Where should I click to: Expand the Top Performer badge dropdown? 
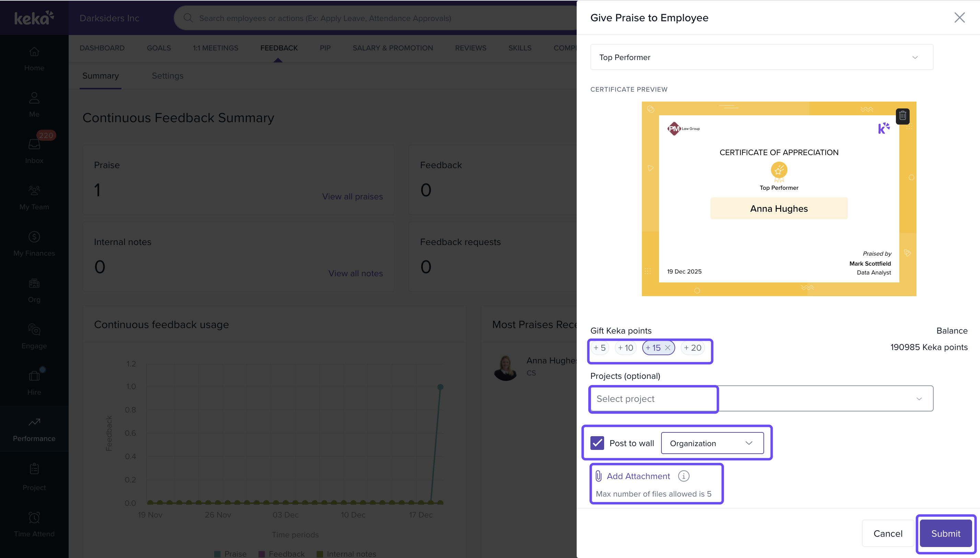click(x=762, y=57)
